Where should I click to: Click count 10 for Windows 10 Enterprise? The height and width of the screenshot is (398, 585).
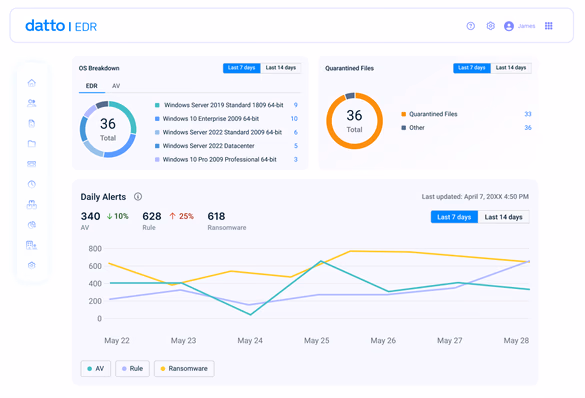294,119
